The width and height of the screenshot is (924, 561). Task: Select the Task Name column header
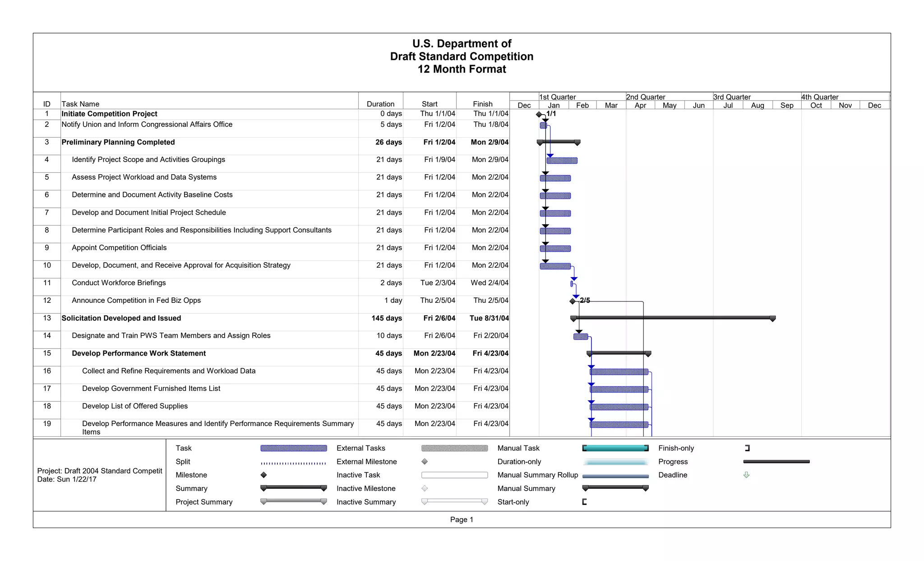click(80, 104)
